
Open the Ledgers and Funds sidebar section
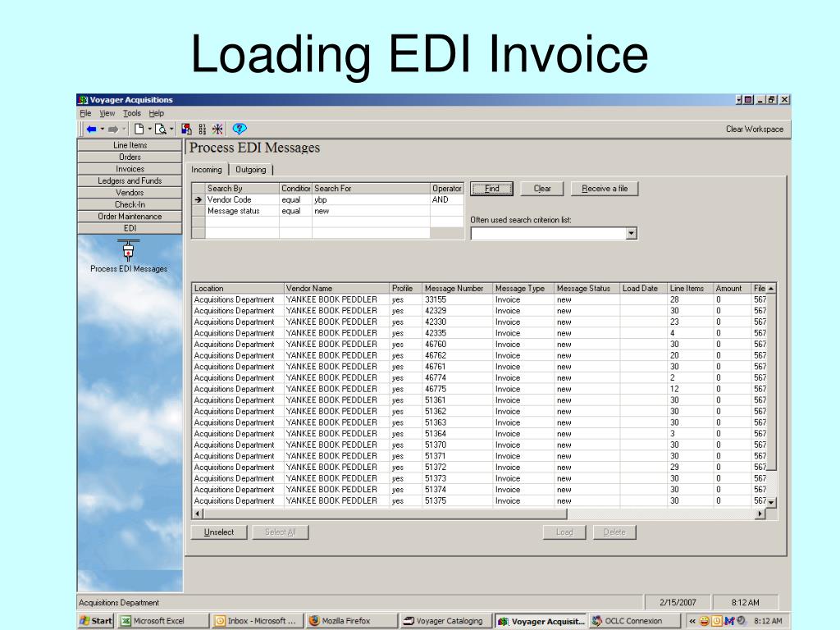click(130, 181)
